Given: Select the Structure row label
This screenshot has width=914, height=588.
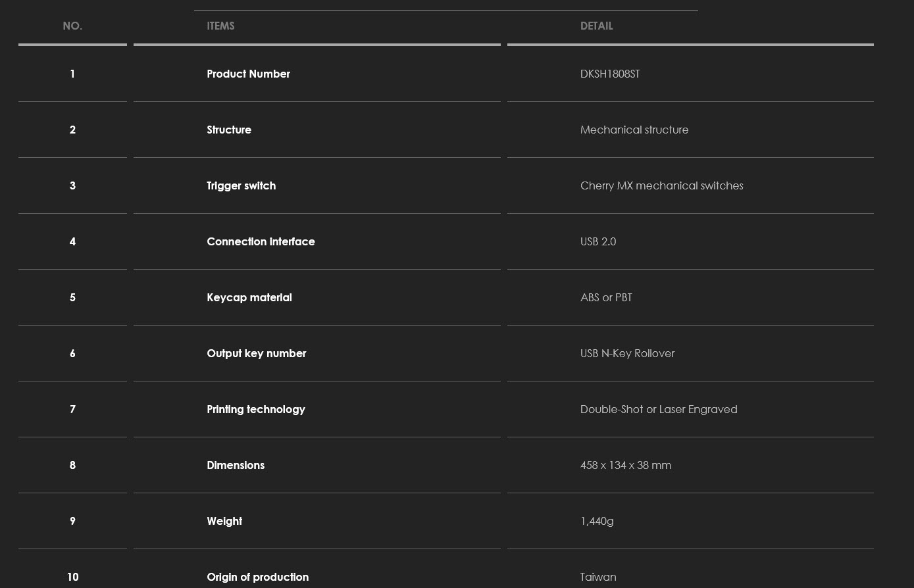Looking at the screenshot, I should (x=229, y=130).
